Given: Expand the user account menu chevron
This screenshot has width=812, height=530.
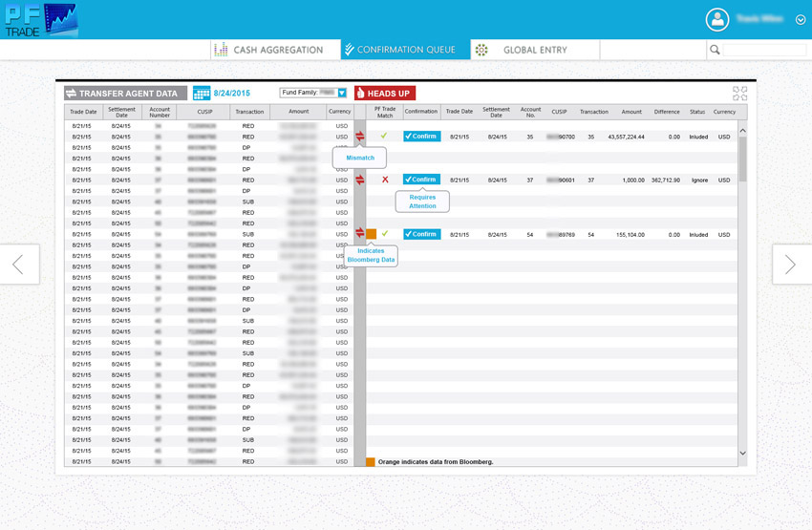Looking at the screenshot, I should point(800,19).
